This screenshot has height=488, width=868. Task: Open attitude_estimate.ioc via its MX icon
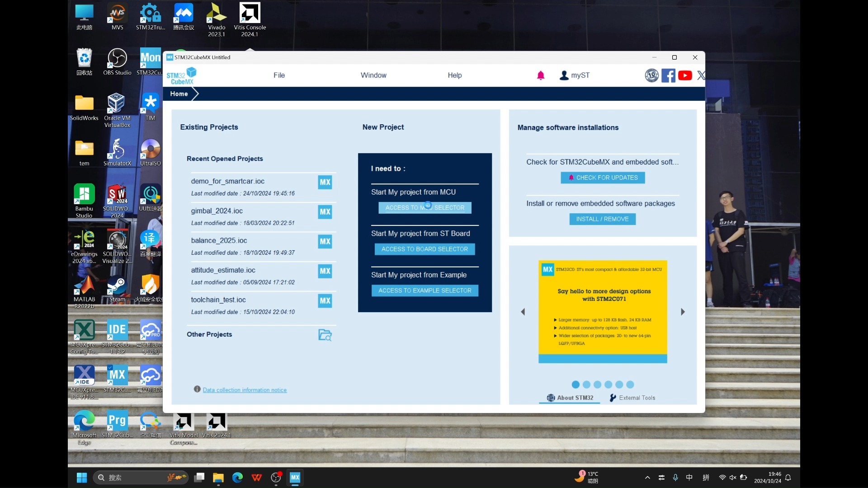pyautogui.click(x=325, y=271)
